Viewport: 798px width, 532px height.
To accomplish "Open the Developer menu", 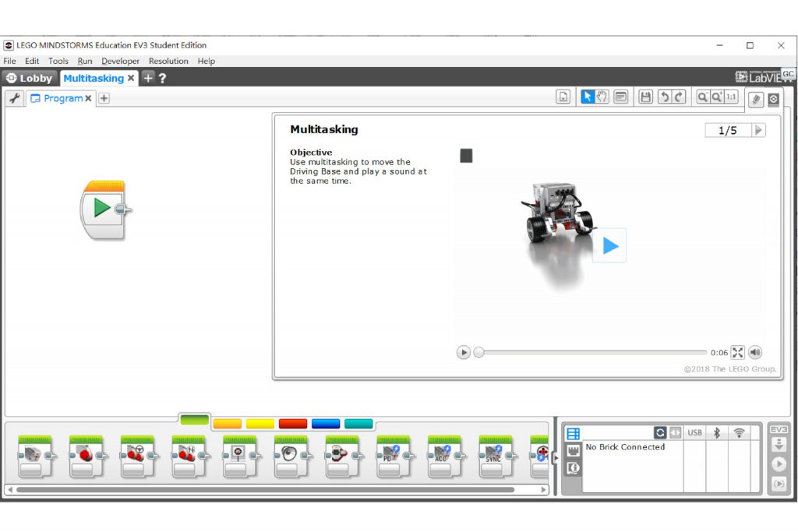I will (x=121, y=61).
